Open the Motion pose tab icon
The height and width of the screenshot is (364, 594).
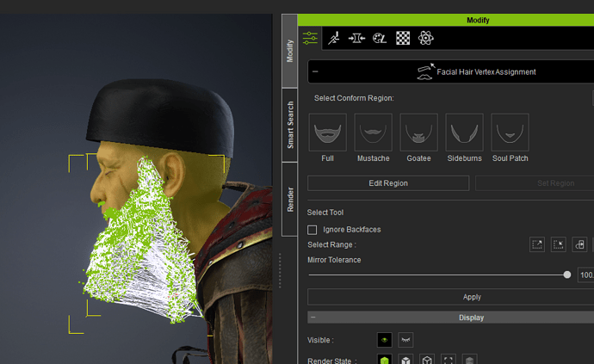[x=334, y=38]
